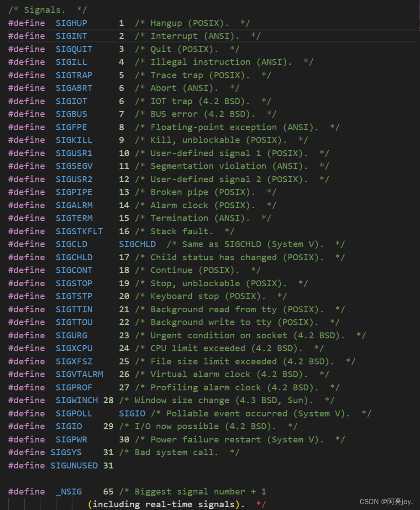
Task: Click the "Broken pipe (POSIX)" comment
Action: coord(203,192)
